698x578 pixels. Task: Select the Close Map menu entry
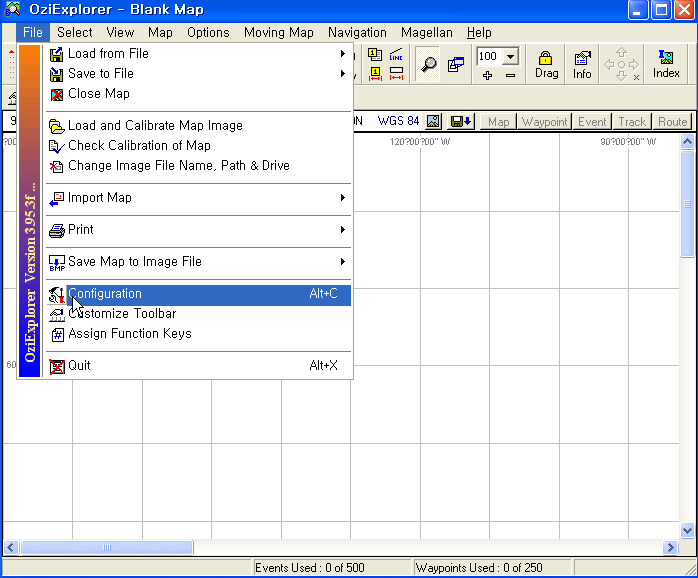[199, 94]
